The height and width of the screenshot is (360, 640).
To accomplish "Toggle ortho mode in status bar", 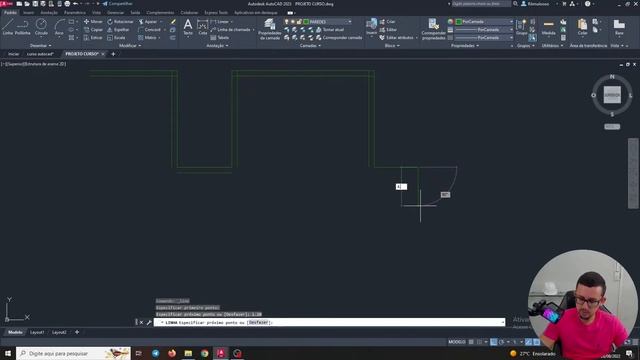I will [493, 342].
